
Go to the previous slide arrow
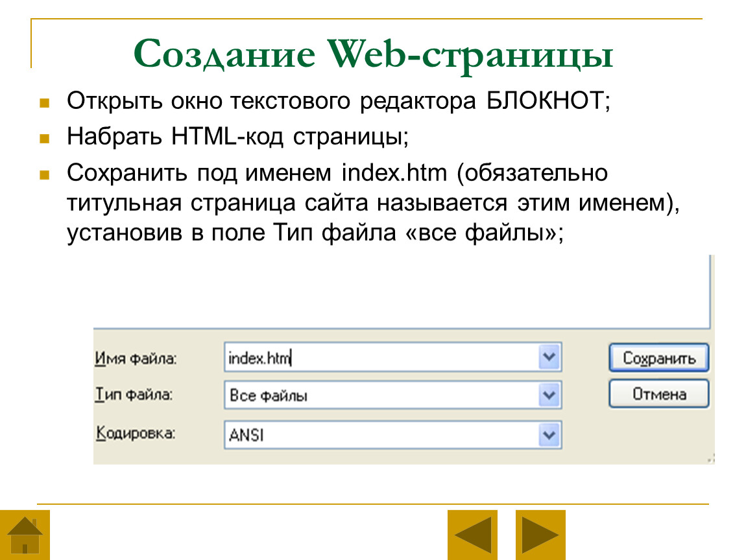point(472,535)
